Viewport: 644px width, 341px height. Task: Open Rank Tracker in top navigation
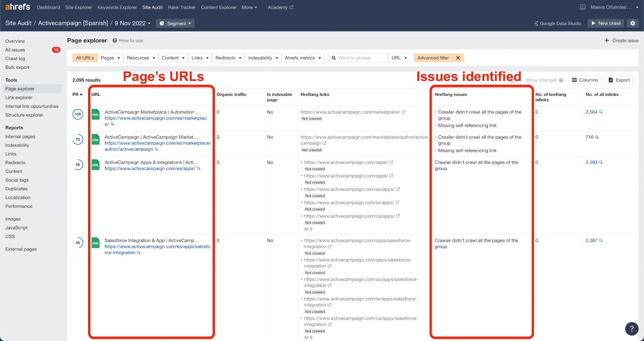182,7
